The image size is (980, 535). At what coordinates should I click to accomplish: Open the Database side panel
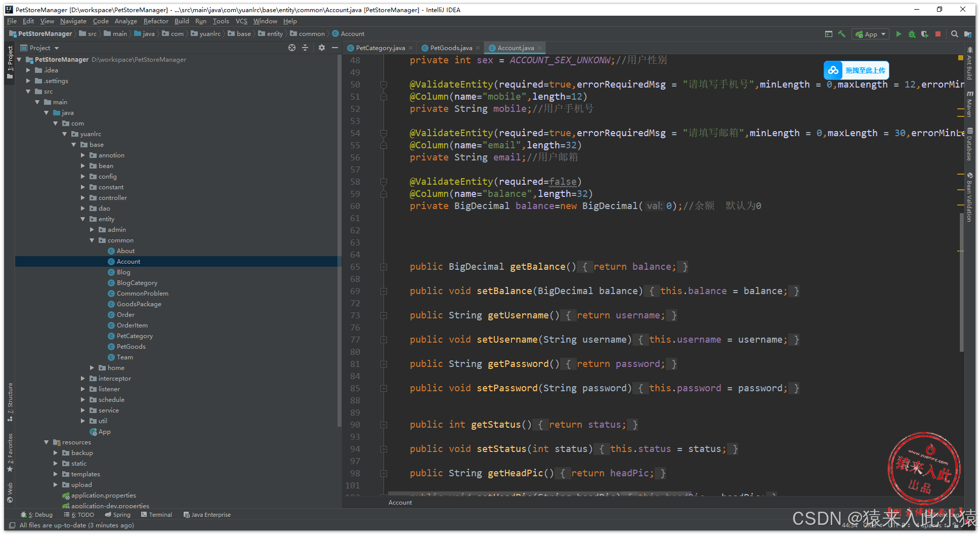coord(969,144)
